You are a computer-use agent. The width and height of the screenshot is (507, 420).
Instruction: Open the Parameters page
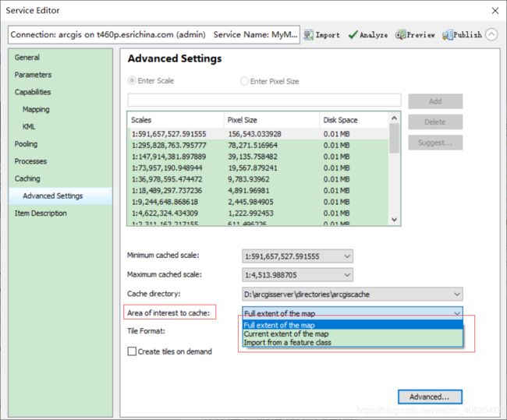(33, 75)
